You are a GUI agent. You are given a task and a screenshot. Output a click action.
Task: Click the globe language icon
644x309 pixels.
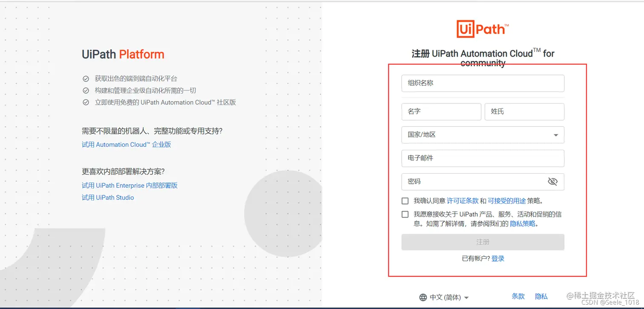423,297
